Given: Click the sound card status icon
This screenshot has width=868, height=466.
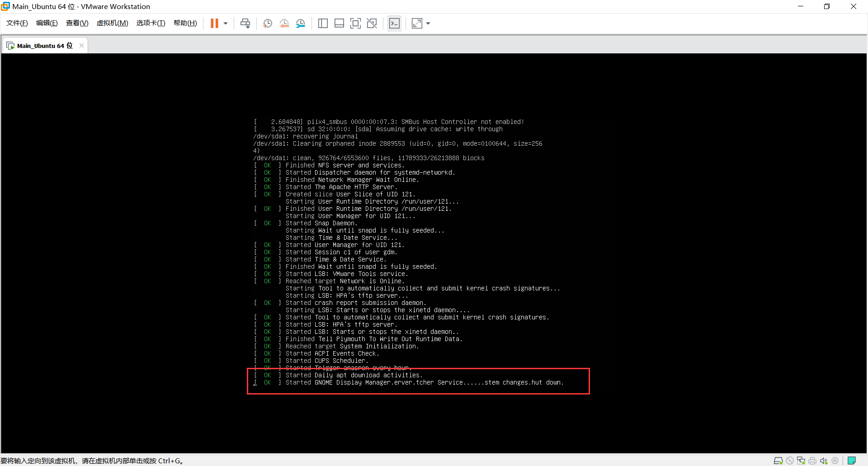Looking at the screenshot, I should (824, 461).
